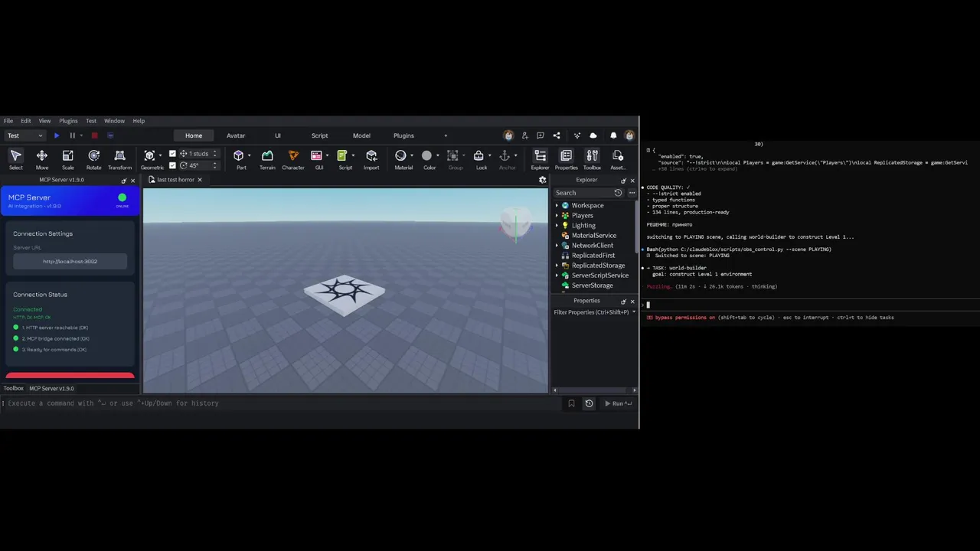This screenshot has height=551, width=980.
Task: Switch to the Avatar ribbon tab
Action: (236, 135)
